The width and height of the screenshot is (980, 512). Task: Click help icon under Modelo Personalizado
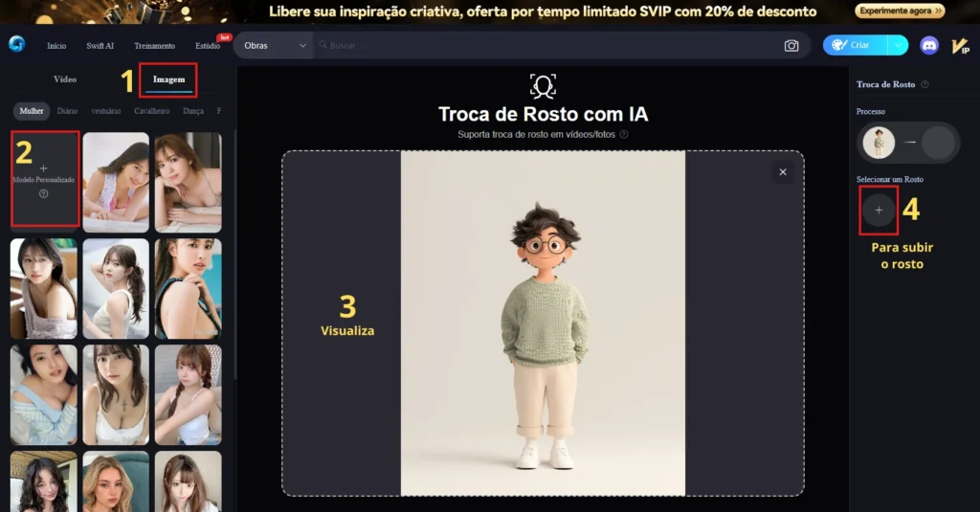(x=43, y=194)
